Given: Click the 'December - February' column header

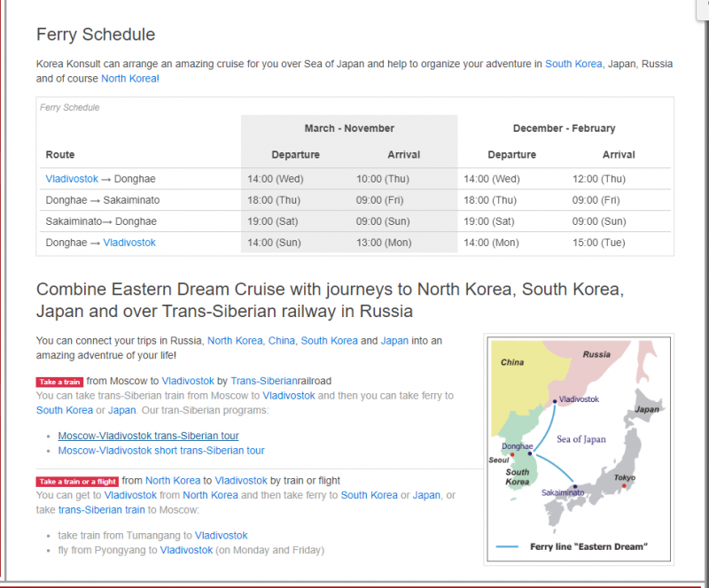Looking at the screenshot, I should click(x=564, y=128).
